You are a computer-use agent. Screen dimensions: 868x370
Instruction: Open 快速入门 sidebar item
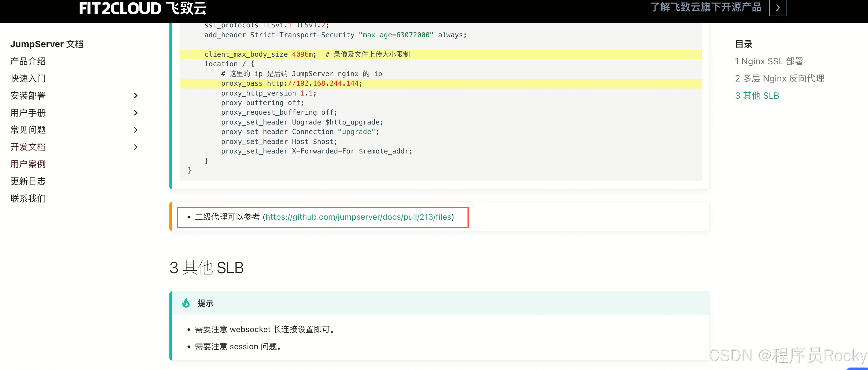[x=28, y=79]
